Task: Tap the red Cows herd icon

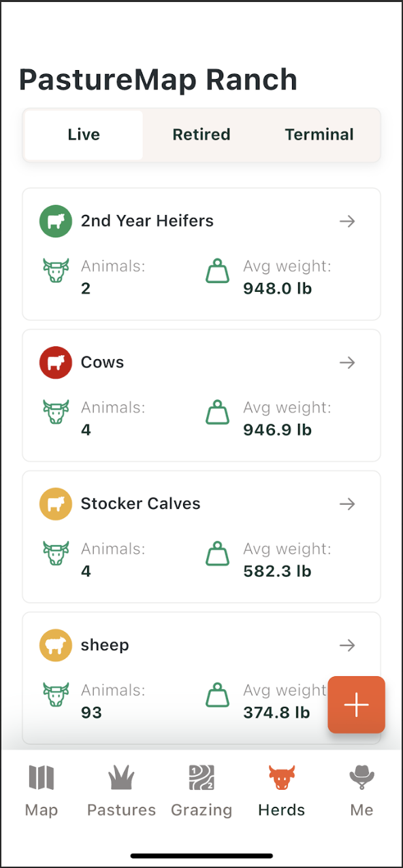Action: click(56, 363)
